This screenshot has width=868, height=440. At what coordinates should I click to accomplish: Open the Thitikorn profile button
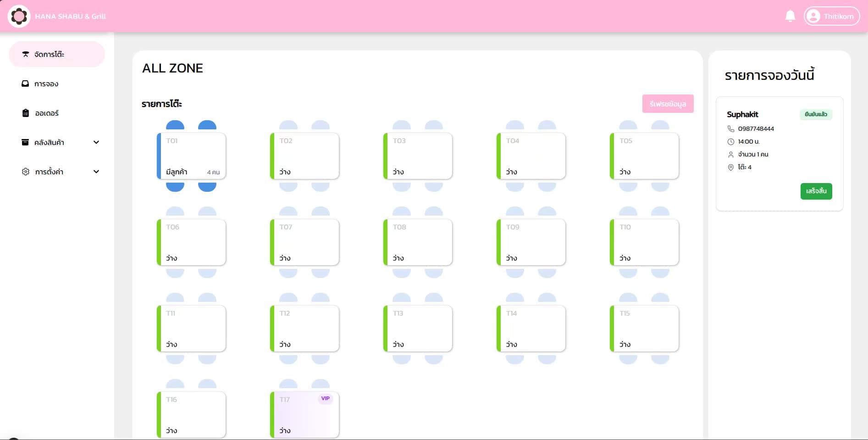(x=831, y=16)
